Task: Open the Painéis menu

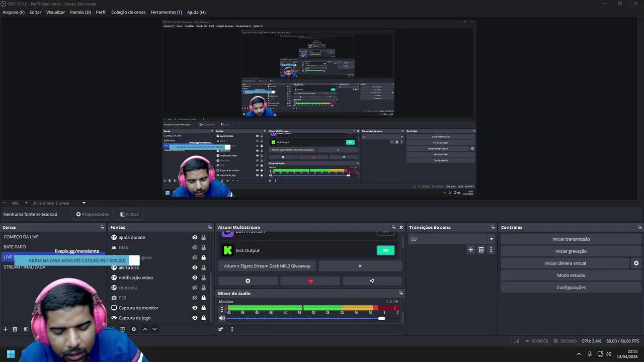Action: [80, 12]
